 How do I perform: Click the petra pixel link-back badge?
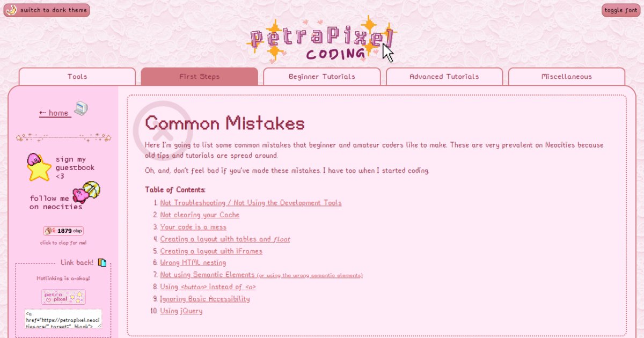pos(63,297)
